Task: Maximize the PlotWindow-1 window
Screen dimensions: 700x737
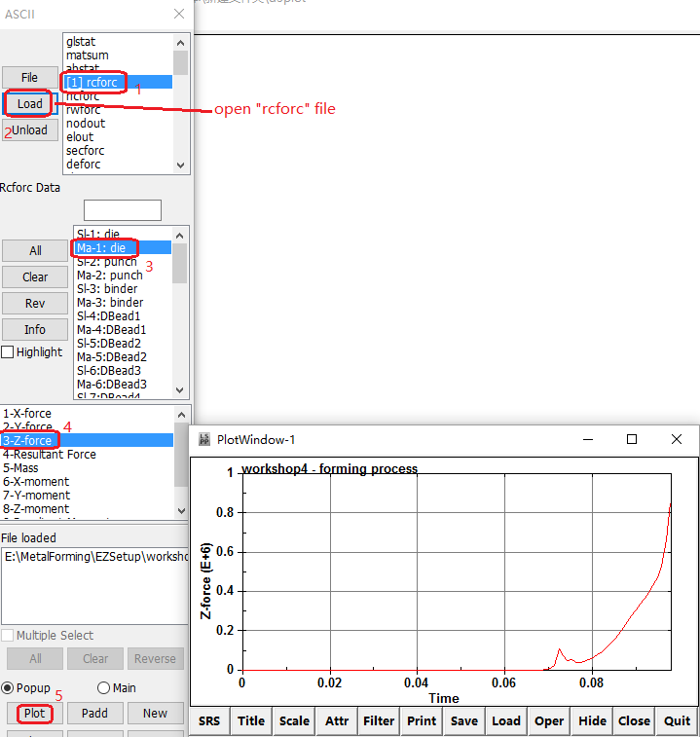Action: point(632,440)
